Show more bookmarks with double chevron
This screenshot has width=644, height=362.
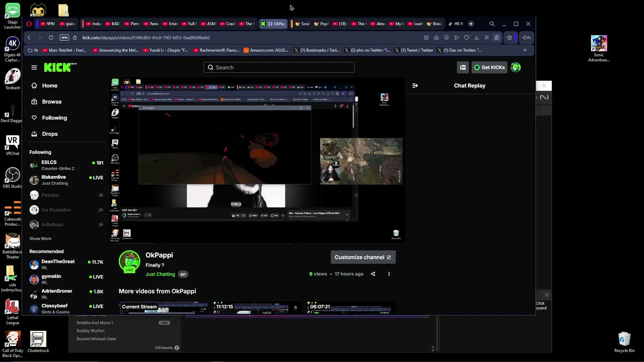coord(525,50)
